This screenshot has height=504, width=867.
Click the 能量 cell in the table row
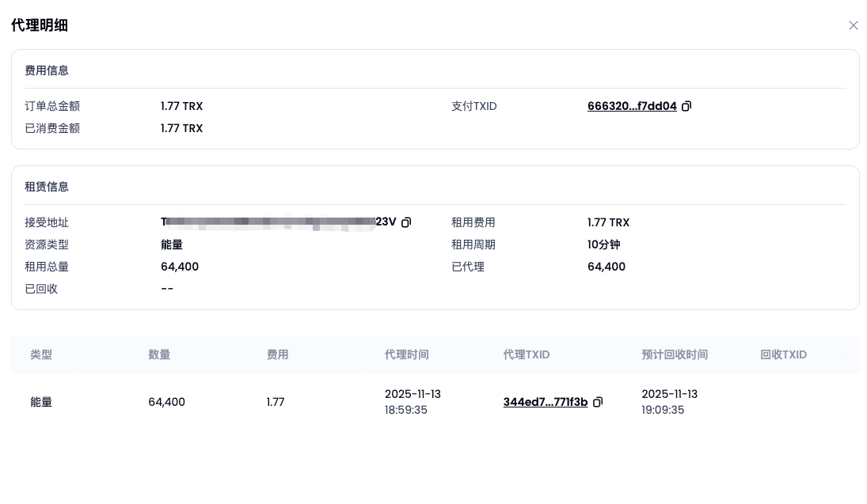click(41, 402)
